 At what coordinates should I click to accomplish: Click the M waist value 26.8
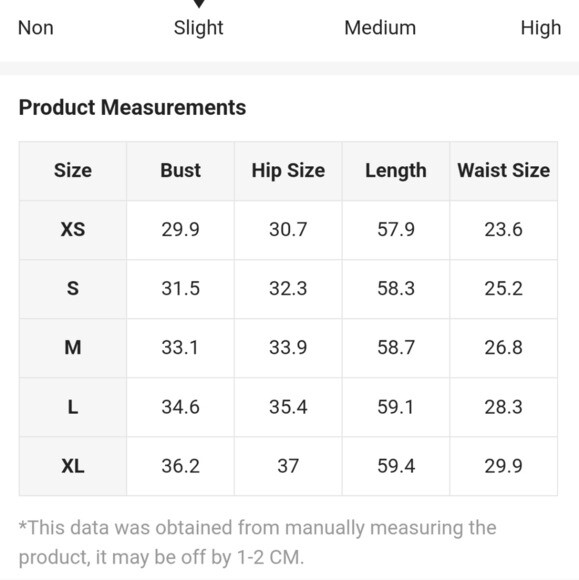click(504, 348)
